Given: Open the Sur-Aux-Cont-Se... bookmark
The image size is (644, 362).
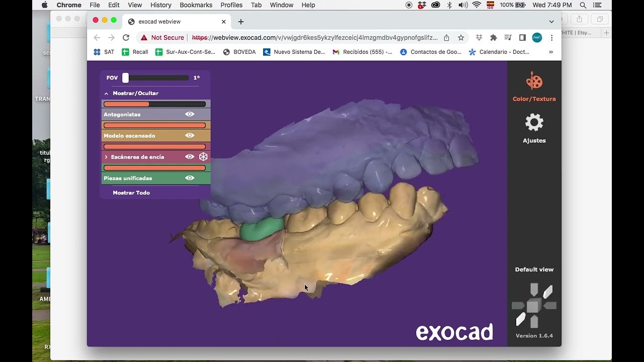Looking at the screenshot, I should tap(185, 52).
